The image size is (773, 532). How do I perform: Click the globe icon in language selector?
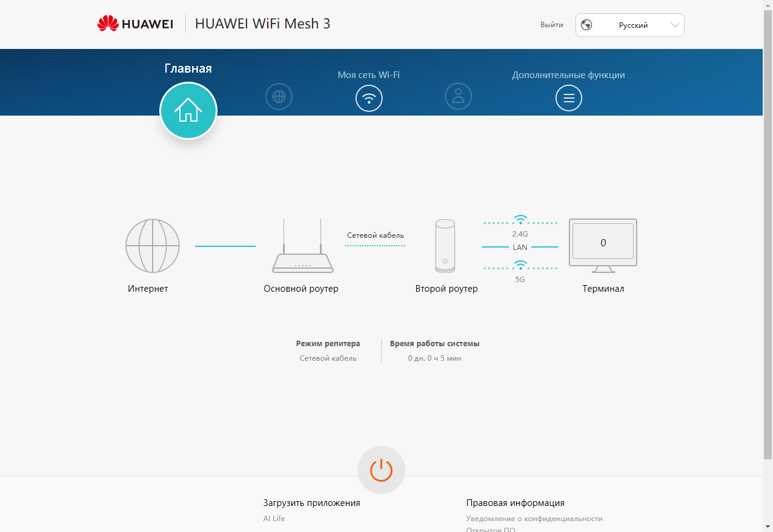[586, 25]
